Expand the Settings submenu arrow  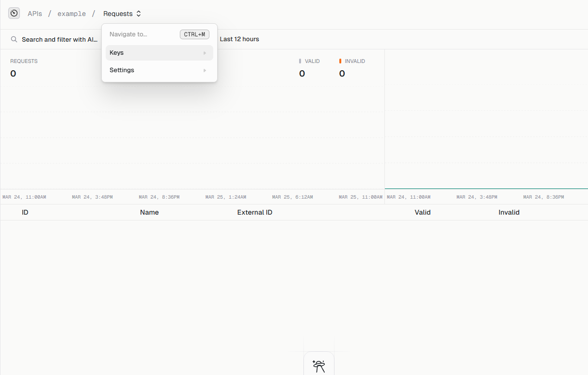pyautogui.click(x=205, y=70)
